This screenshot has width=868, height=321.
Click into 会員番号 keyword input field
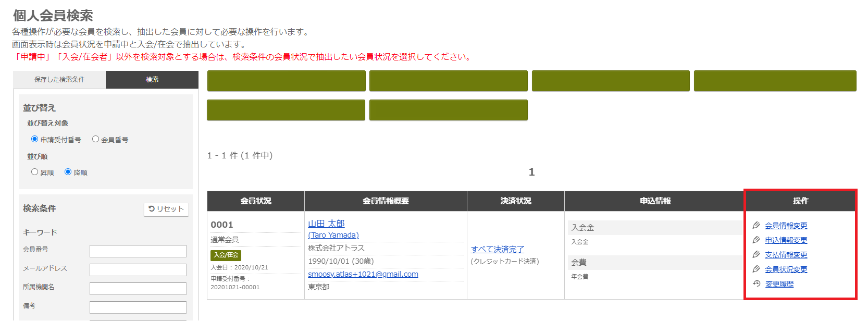pos(138,251)
